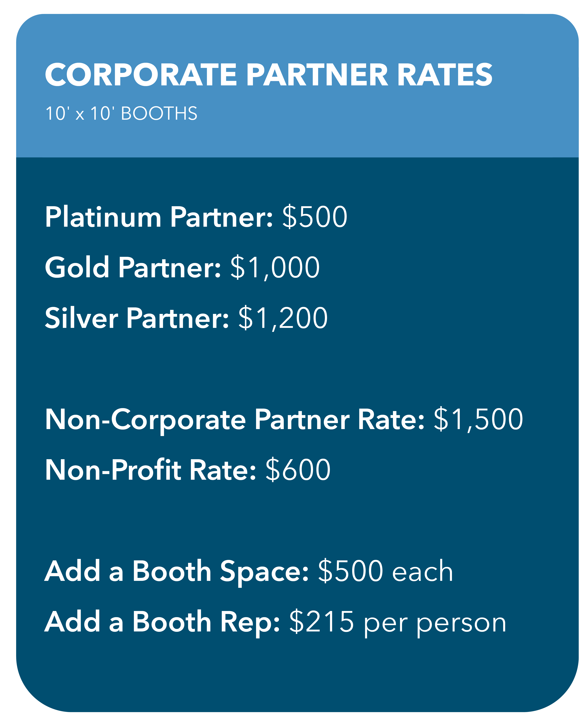The height and width of the screenshot is (723, 588).
Task: Select the $1,200 Silver price
Action: [x=283, y=318]
